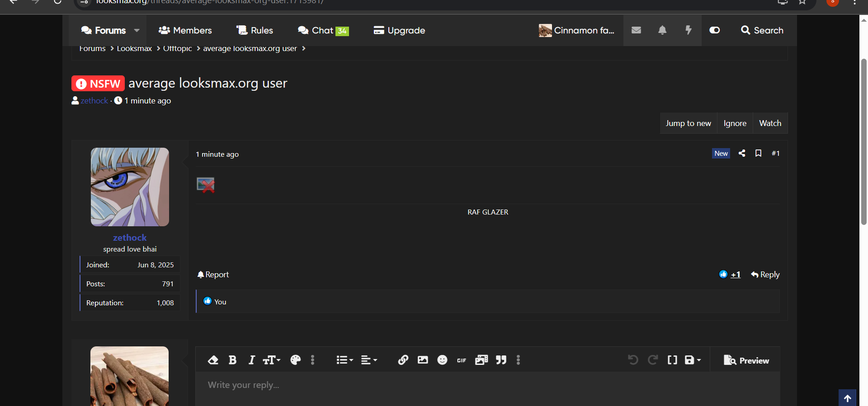This screenshot has height=406, width=868.
Task: Open more insert options after quote
Action: [x=518, y=360]
